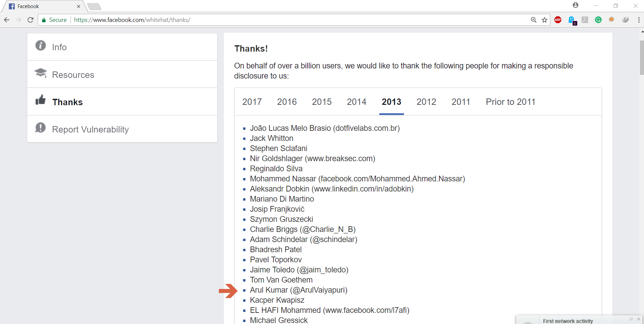Click the Thanks thumbs-up icon
644x324 pixels.
pyautogui.click(x=40, y=100)
